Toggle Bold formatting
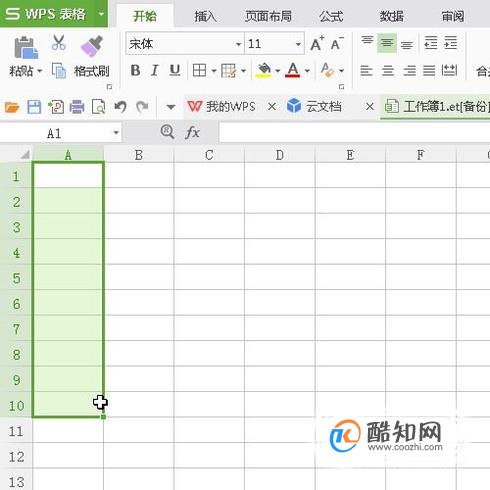This screenshot has width=490, height=490. pyautogui.click(x=135, y=70)
